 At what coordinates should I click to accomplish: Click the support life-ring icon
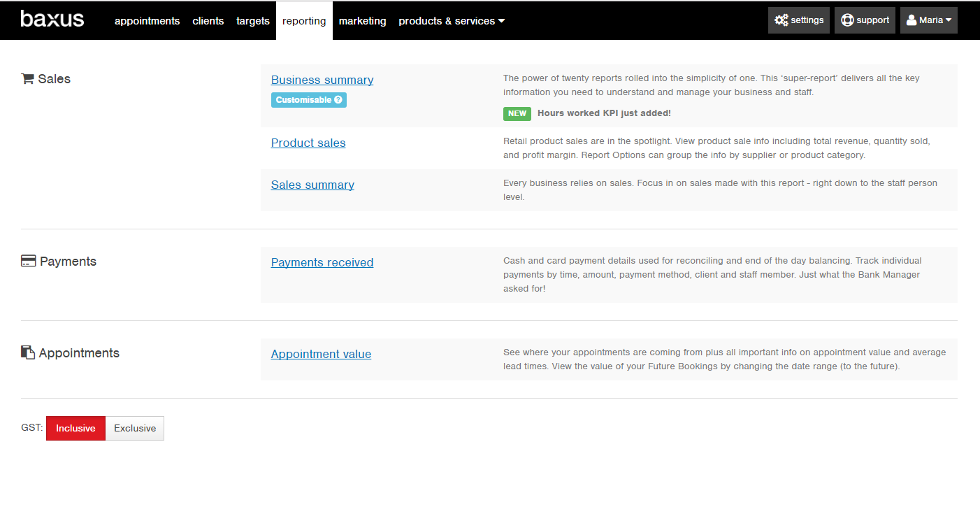[848, 20]
